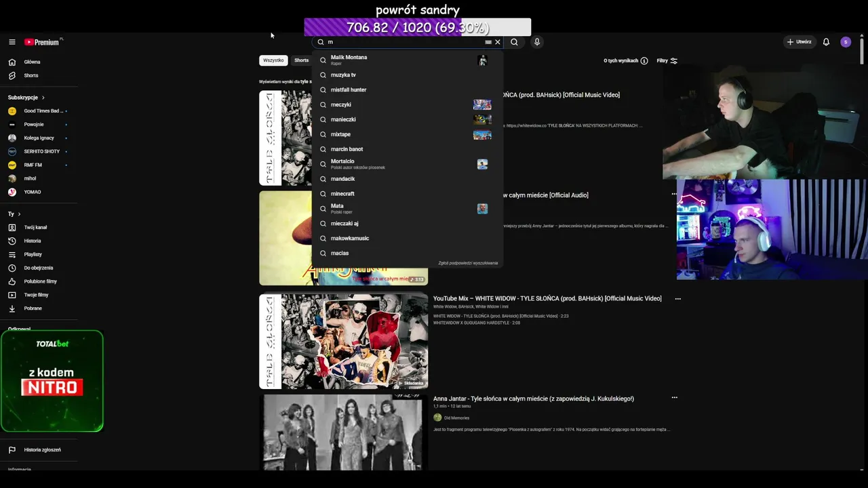Open the hamburger guide menu
This screenshot has height=488, width=868.
point(12,42)
